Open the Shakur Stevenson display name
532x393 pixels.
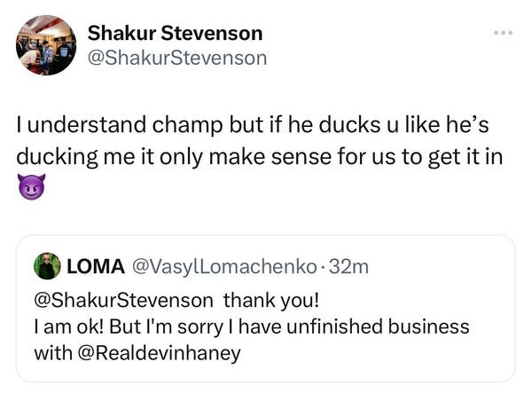(175, 34)
